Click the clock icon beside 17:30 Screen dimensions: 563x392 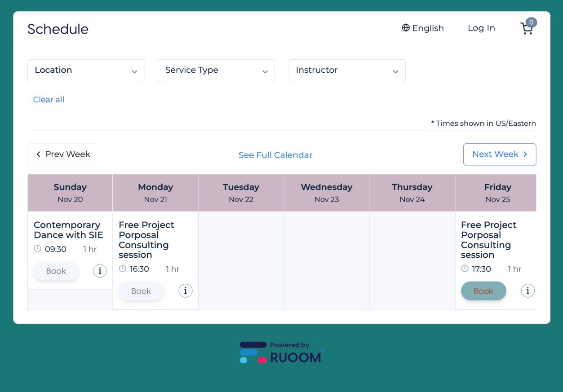tap(465, 269)
